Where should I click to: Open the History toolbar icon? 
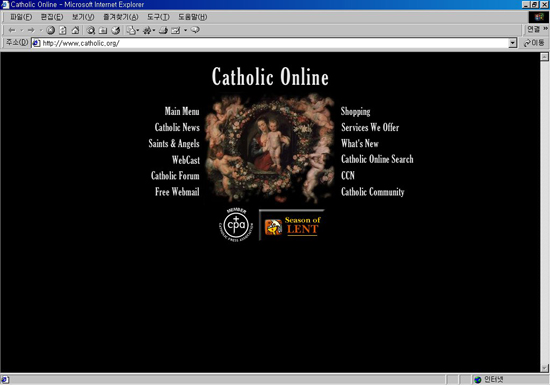click(x=115, y=30)
